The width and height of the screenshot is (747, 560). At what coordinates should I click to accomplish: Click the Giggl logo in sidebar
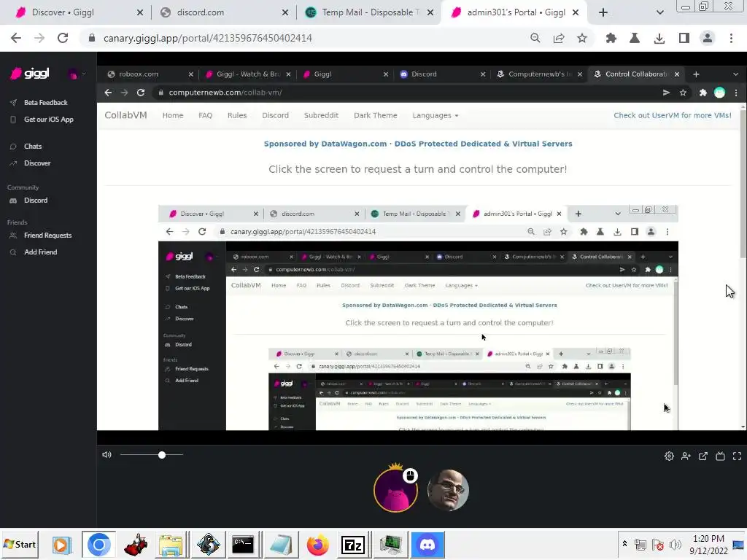(29, 74)
